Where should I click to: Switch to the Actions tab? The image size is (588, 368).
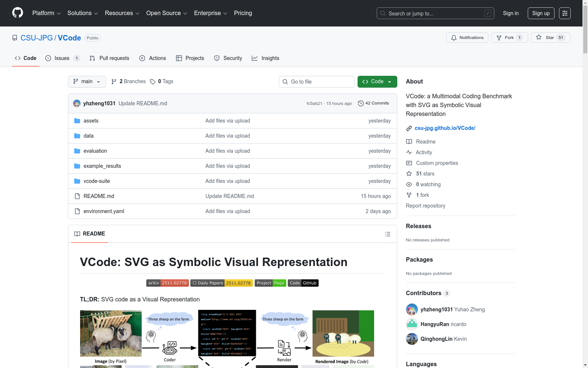point(153,58)
